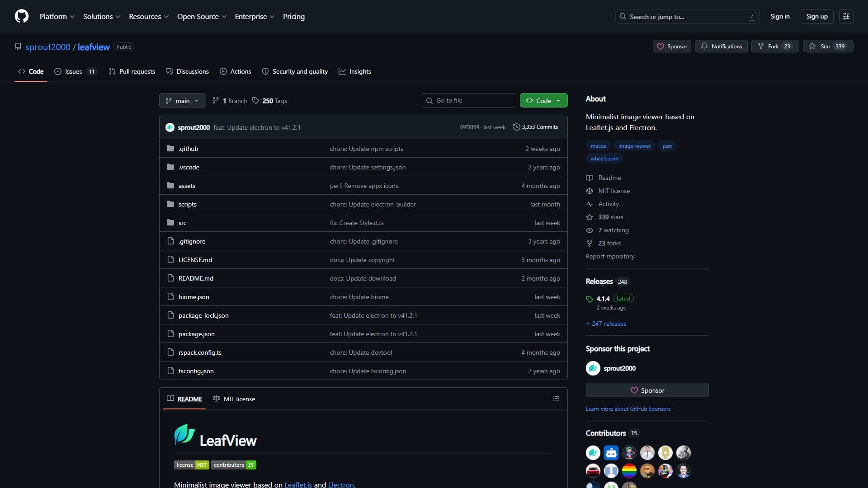Open the main branch selector dropdown

pyautogui.click(x=183, y=100)
